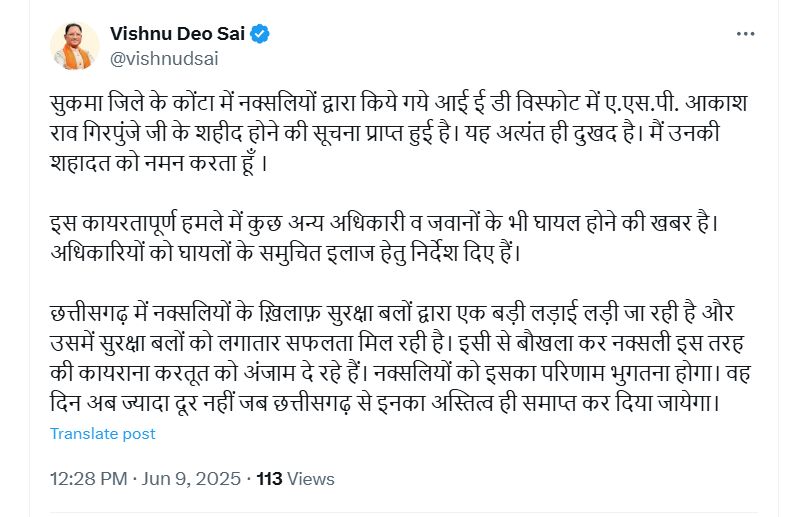
Task: Open the three-dot more options menu
Action: 745,34
